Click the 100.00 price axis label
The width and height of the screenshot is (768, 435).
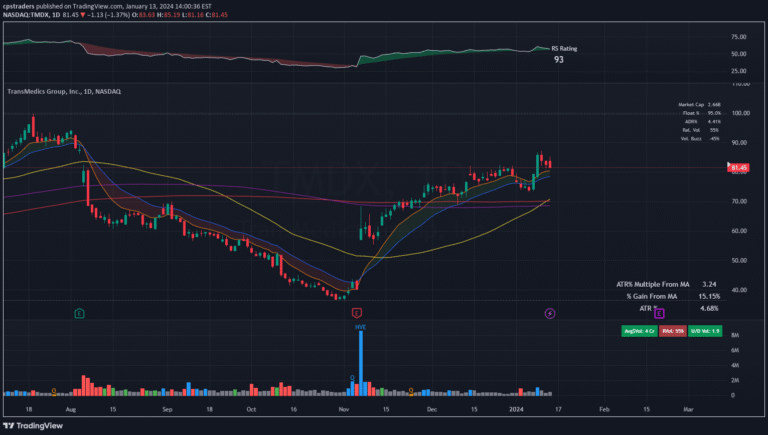[741, 113]
